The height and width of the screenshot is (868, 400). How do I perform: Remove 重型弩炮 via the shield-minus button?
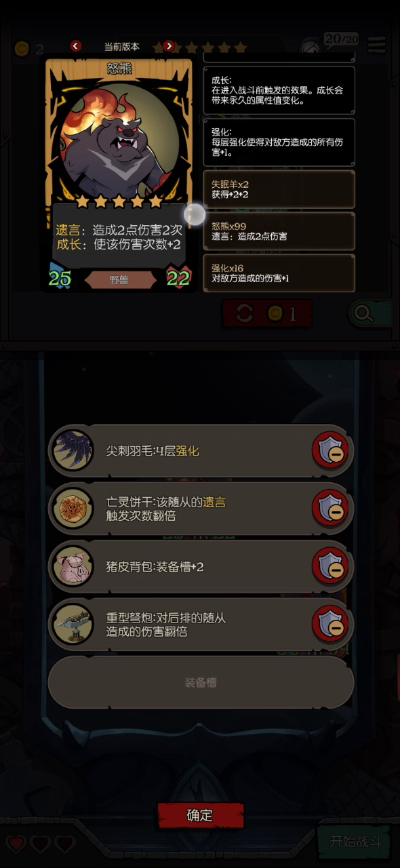click(x=330, y=624)
